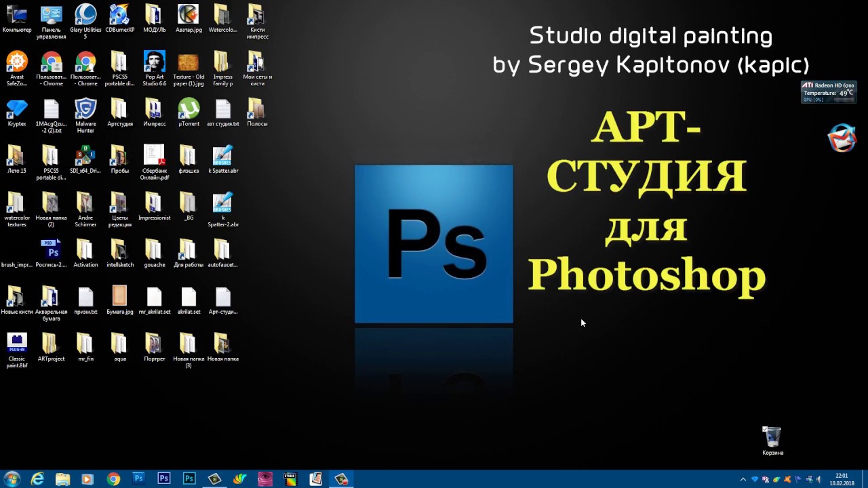Launch Malware Hunter shortcut
Screen dimensions: 868x488
(x=85, y=116)
